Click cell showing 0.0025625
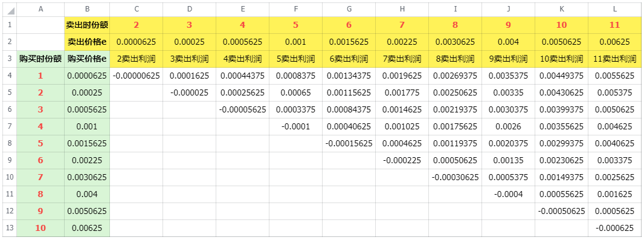 point(614,177)
